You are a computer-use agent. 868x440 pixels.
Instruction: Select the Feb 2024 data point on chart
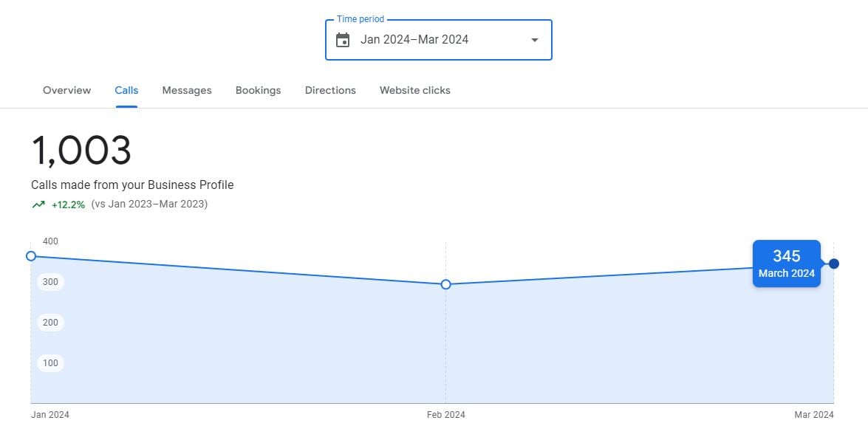coord(446,284)
